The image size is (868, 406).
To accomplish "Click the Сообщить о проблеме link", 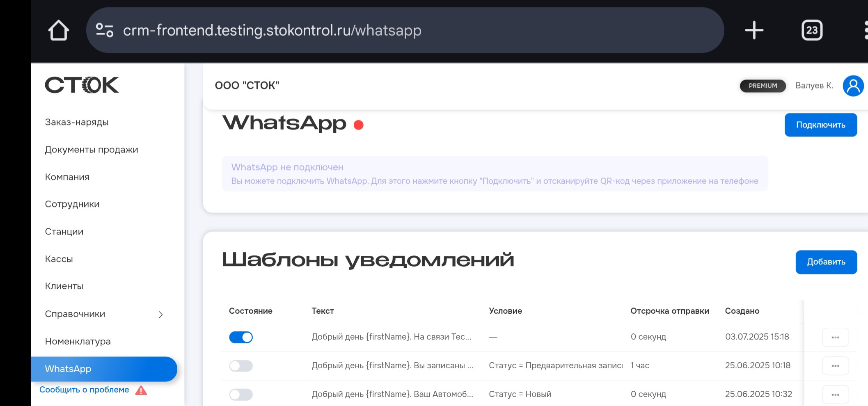I will [x=84, y=390].
